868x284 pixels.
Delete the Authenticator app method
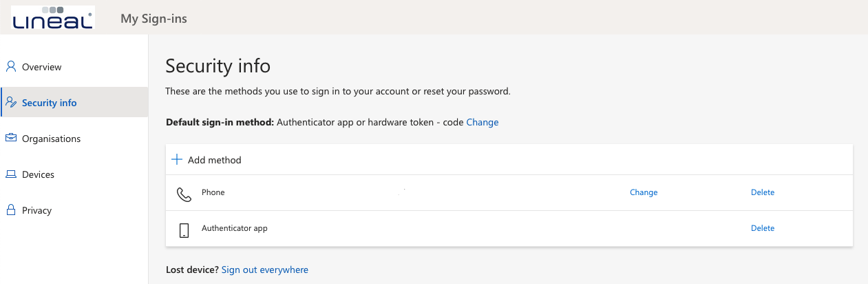[762, 228]
